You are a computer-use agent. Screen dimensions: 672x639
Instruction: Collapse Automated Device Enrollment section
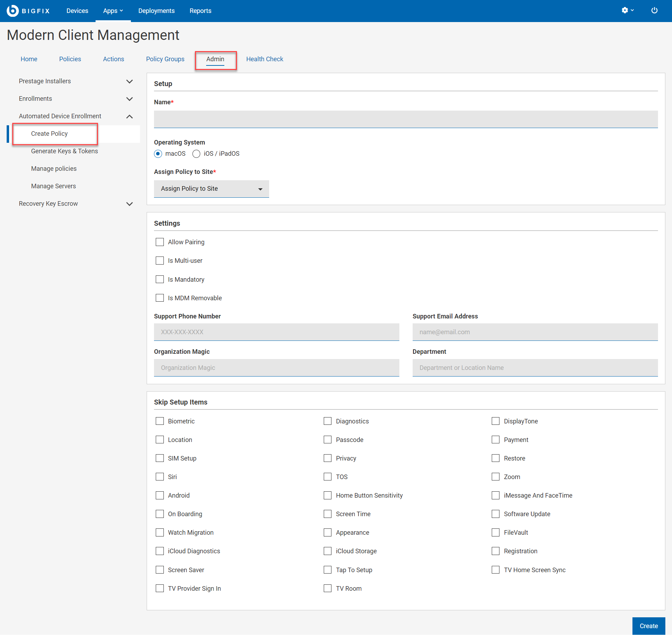tap(129, 116)
